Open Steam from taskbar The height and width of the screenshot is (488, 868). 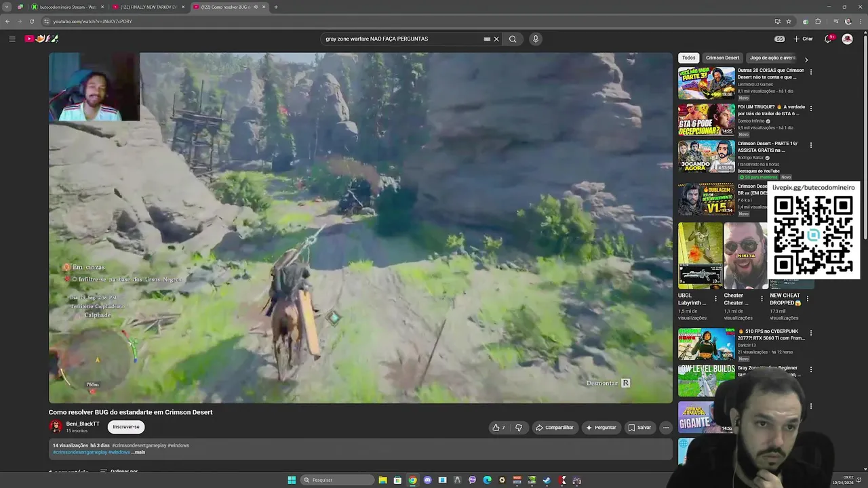[x=547, y=480]
